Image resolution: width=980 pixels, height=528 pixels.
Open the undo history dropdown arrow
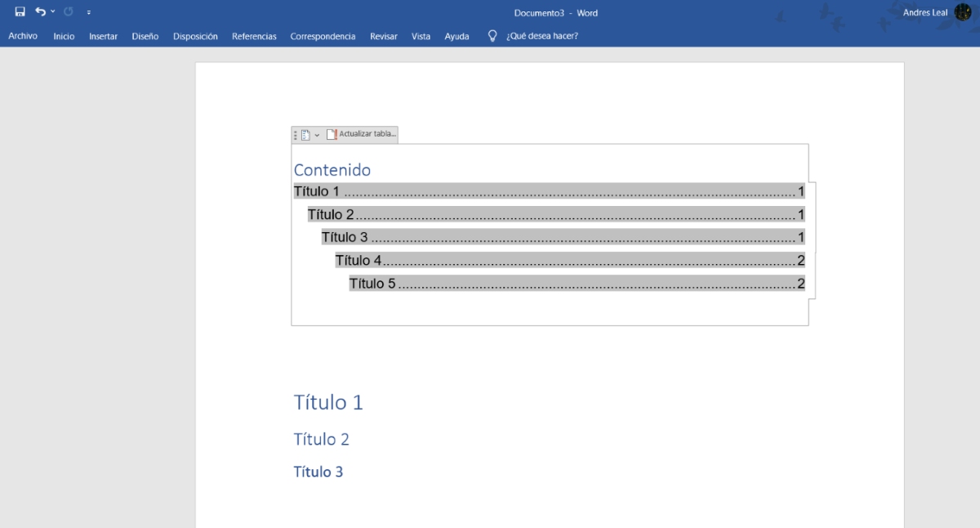pos(53,12)
